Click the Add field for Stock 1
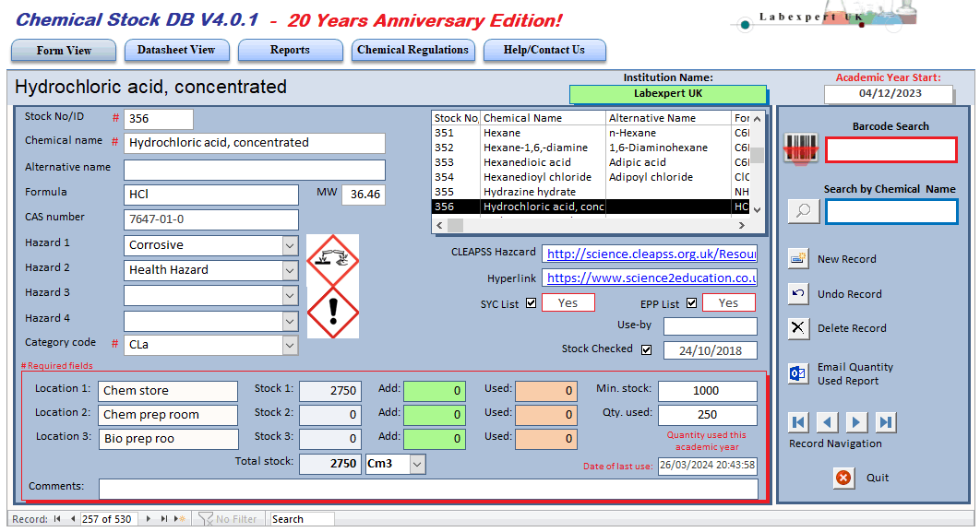The image size is (980, 532). (x=435, y=391)
